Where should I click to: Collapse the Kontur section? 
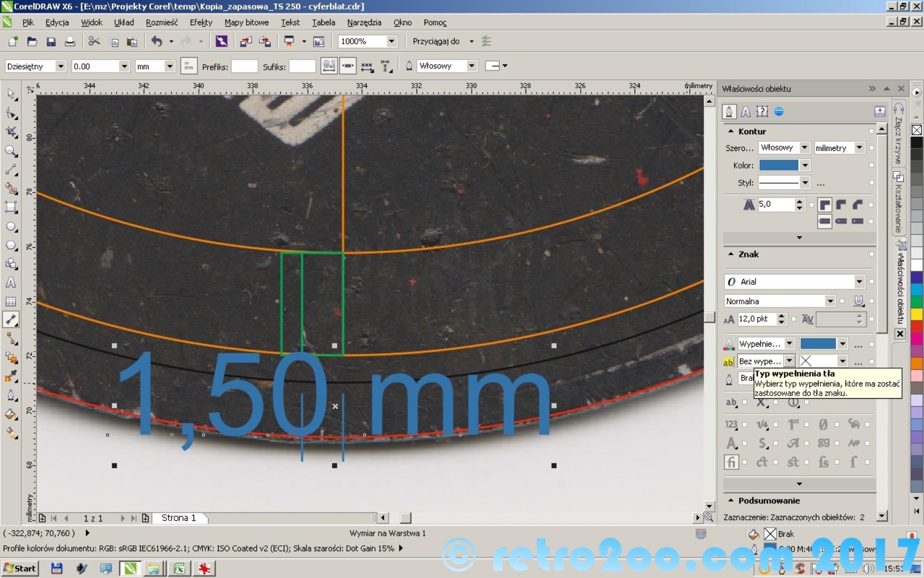731,131
